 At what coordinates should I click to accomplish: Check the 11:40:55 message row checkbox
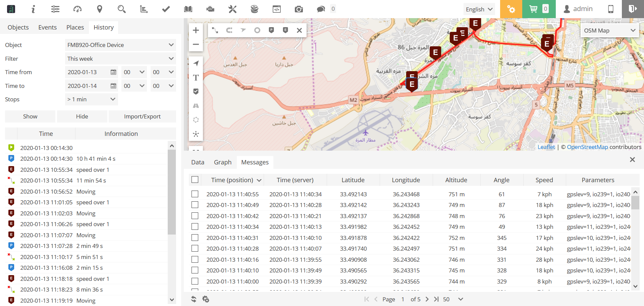[195, 194]
